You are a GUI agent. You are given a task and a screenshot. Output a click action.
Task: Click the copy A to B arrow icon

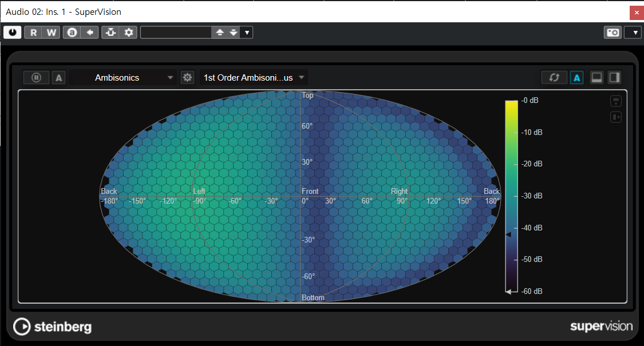pyautogui.click(x=89, y=33)
